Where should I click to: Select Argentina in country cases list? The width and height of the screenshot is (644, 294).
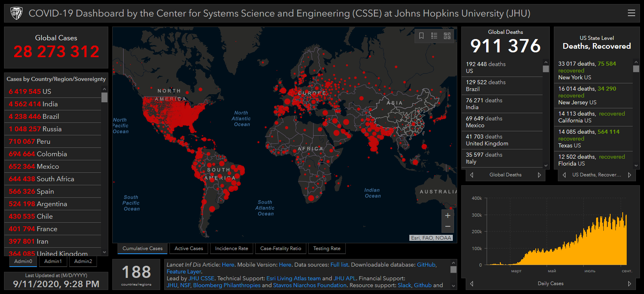tap(53, 204)
